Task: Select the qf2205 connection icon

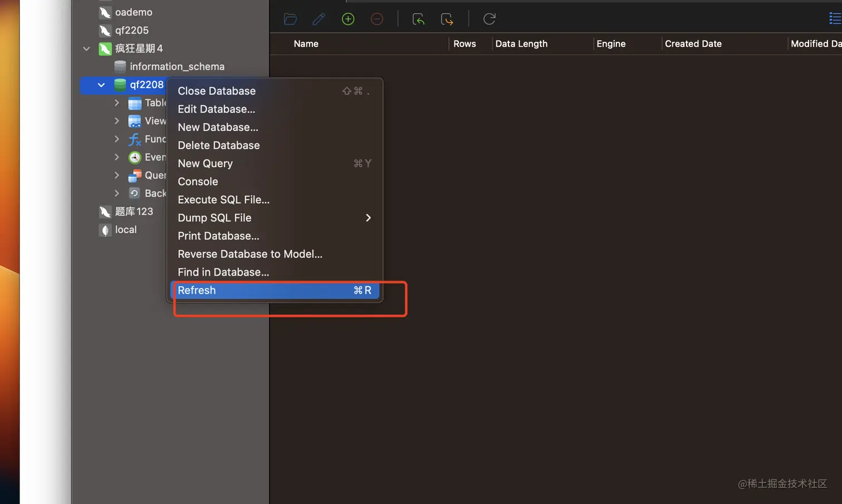Action: click(105, 31)
